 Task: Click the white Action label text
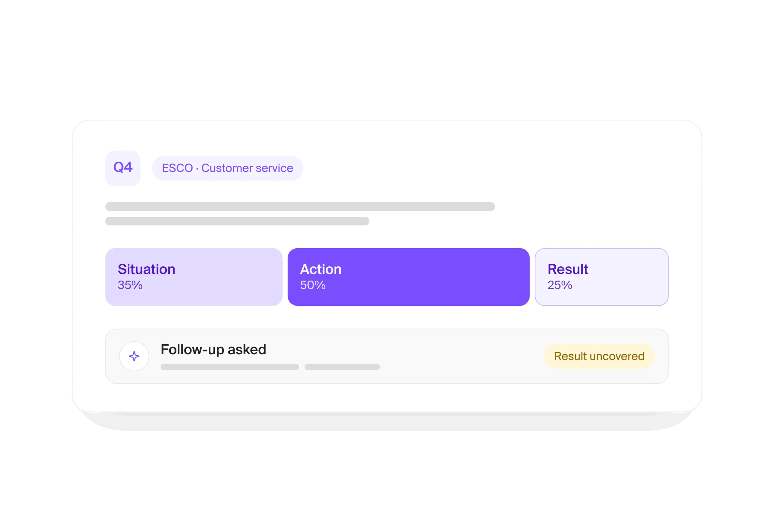[x=321, y=269]
